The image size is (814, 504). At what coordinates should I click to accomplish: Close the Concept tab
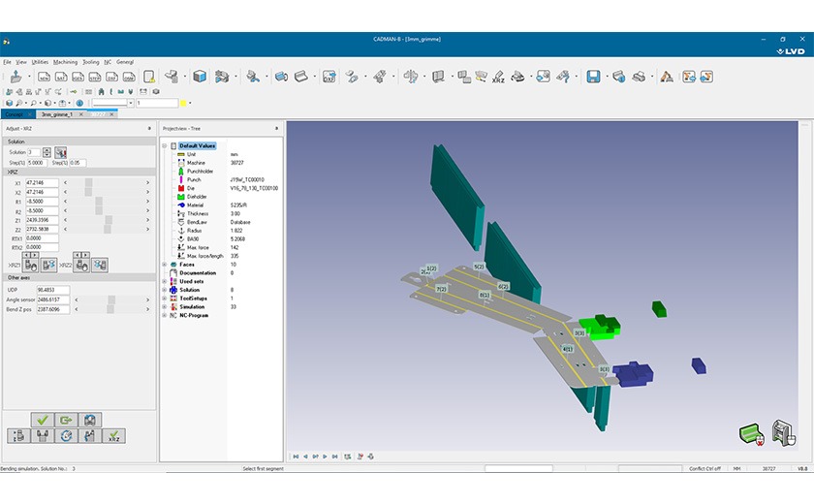coord(30,114)
